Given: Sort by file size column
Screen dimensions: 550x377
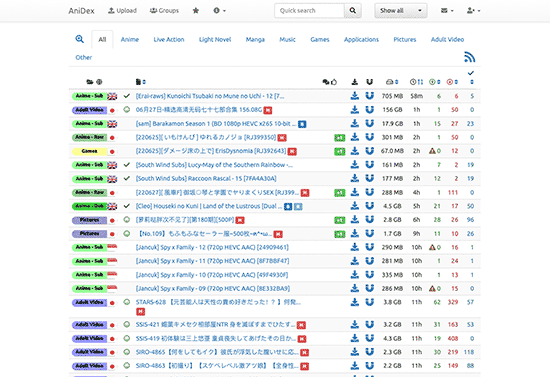Looking at the screenshot, I should click(x=392, y=82).
